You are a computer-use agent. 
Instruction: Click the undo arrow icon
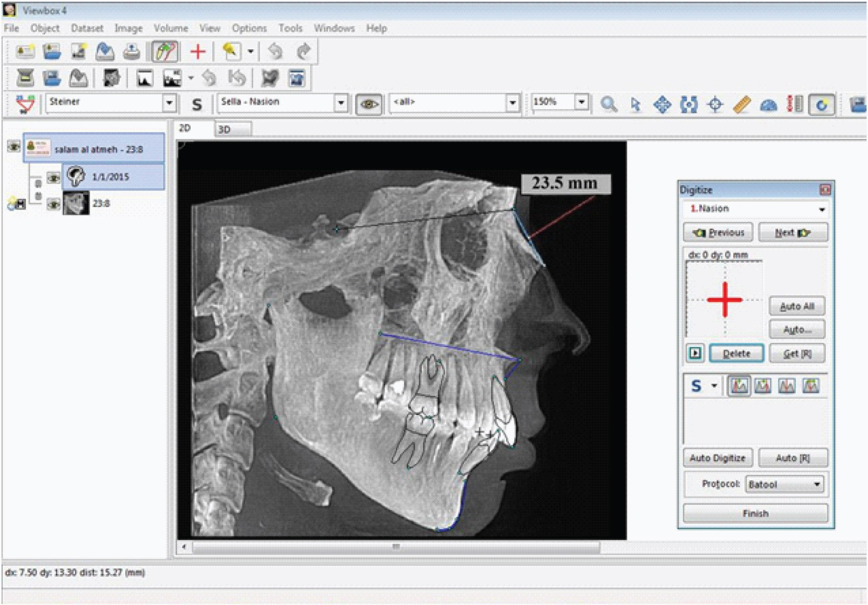pos(275,51)
